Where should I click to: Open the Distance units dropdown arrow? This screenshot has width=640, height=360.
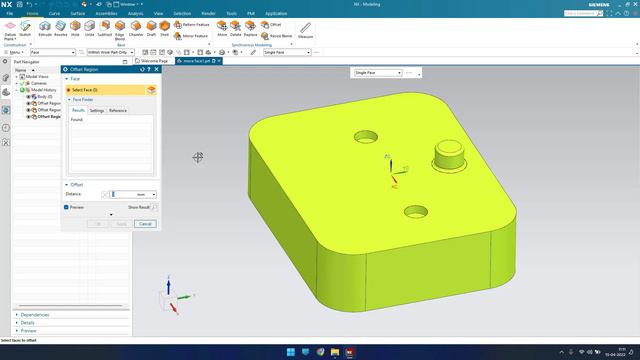click(x=154, y=195)
